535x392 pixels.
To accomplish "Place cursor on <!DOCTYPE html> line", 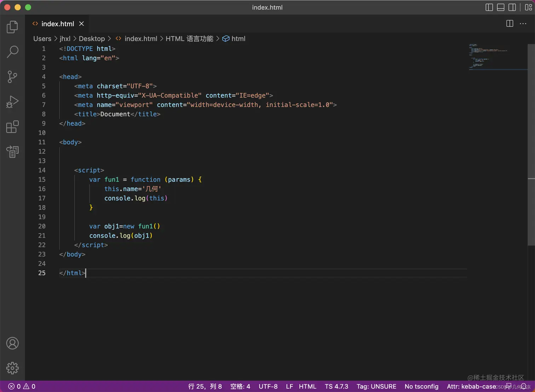I will tap(87, 48).
